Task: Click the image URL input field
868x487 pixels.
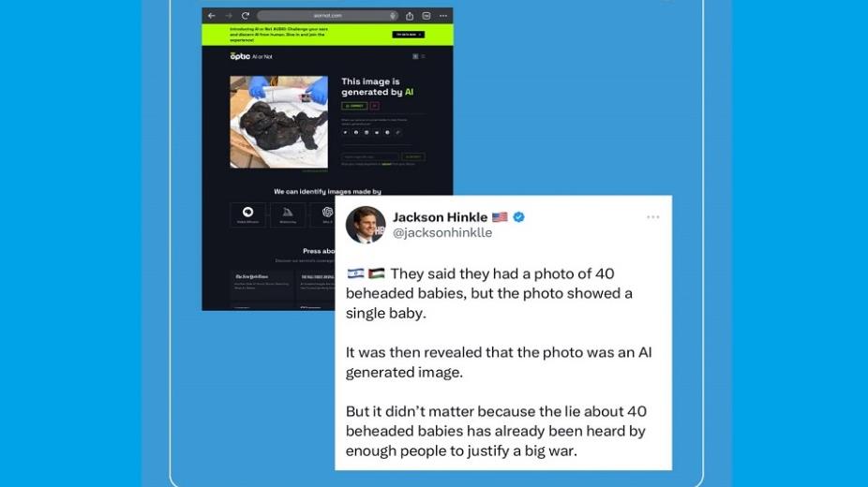Action: pyautogui.click(x=369, y=157)
